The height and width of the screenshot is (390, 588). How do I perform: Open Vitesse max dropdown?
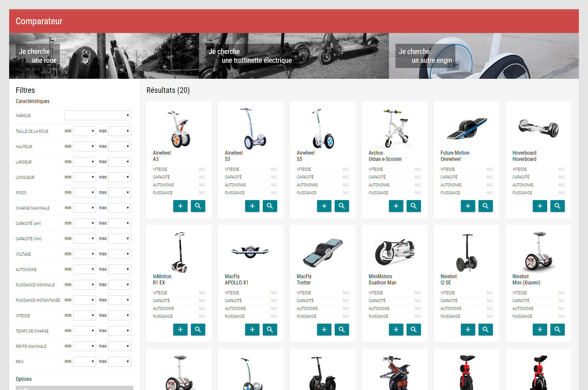point(120,315)
